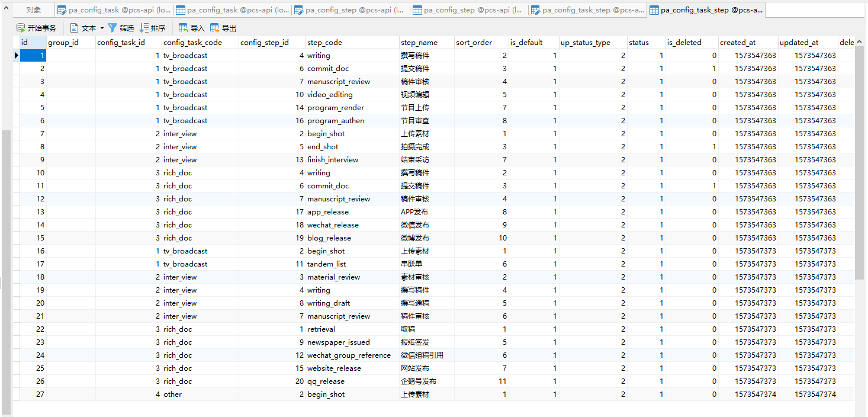This screenshot has height=417, width=868.
Task: Select the current-row arrow marker beside id 1
Action: [17, 56]
